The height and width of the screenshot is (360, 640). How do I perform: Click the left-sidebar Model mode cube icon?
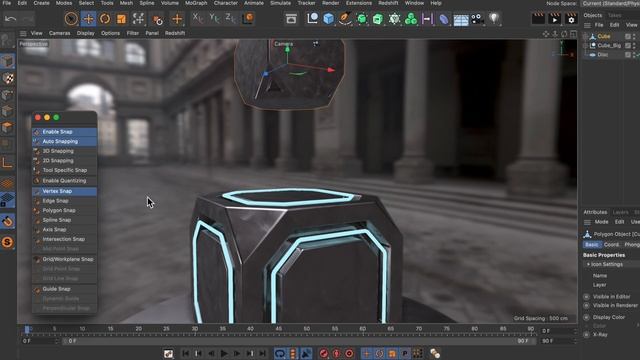point(7,61)
